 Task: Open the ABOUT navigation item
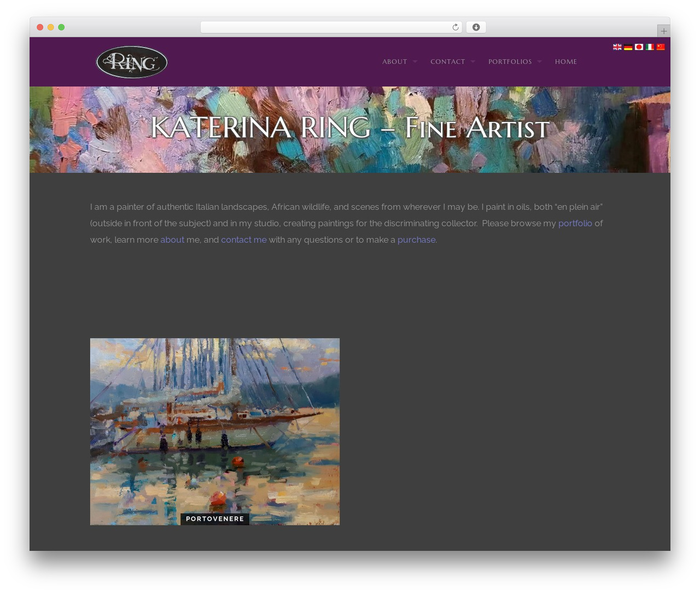395,62
